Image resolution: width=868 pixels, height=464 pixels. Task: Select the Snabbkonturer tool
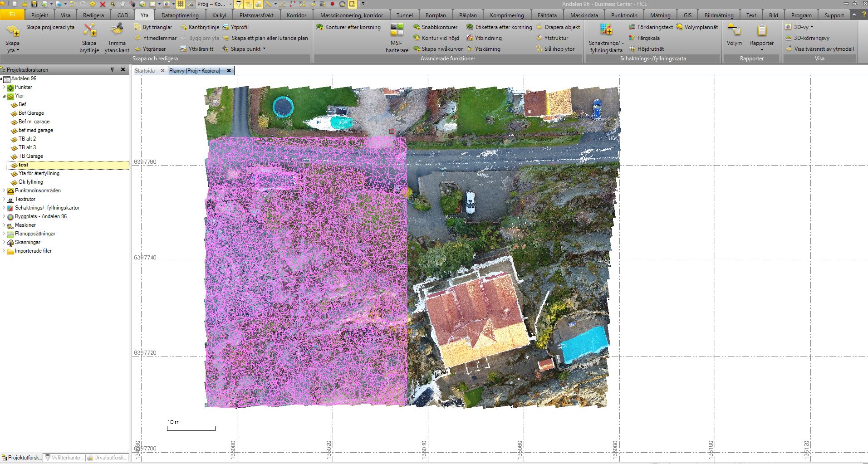pos(435,27)
